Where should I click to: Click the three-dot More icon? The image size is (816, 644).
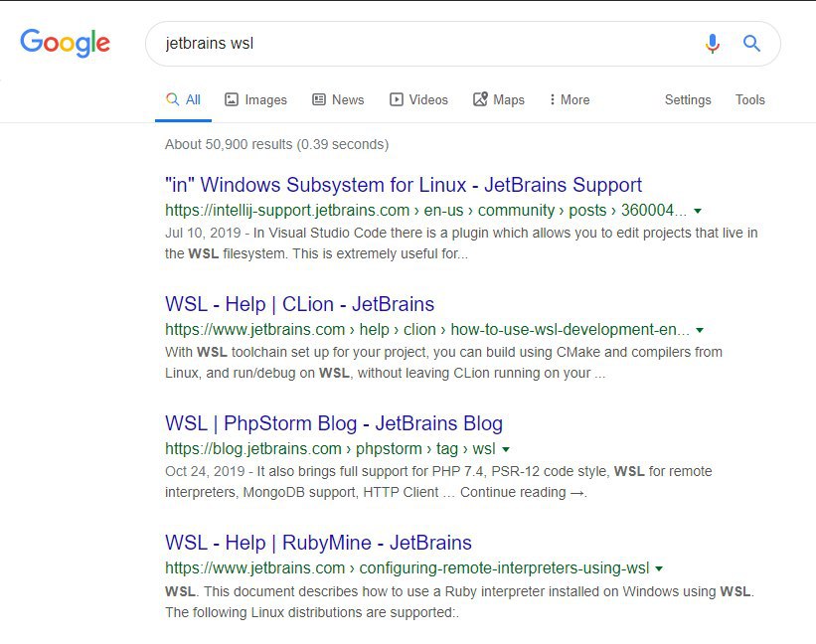553,99
